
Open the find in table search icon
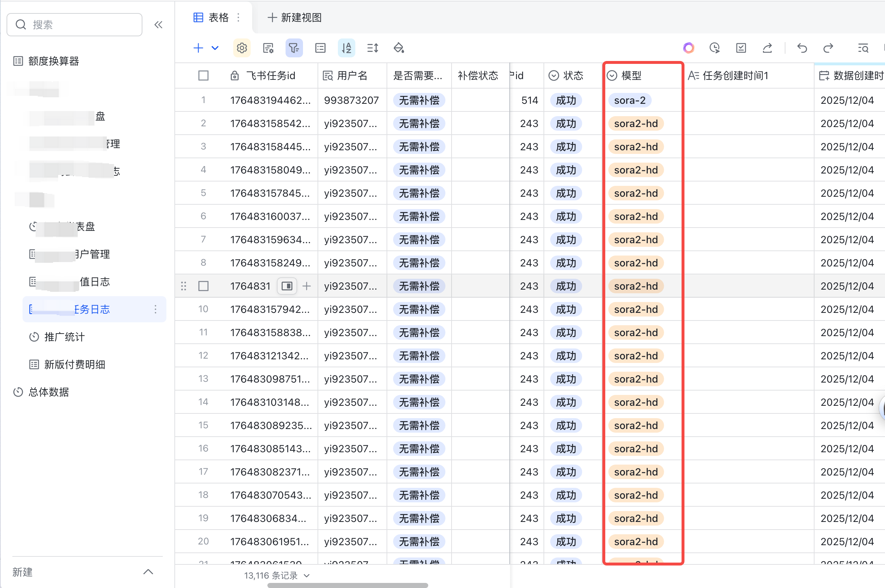point(863,48)
